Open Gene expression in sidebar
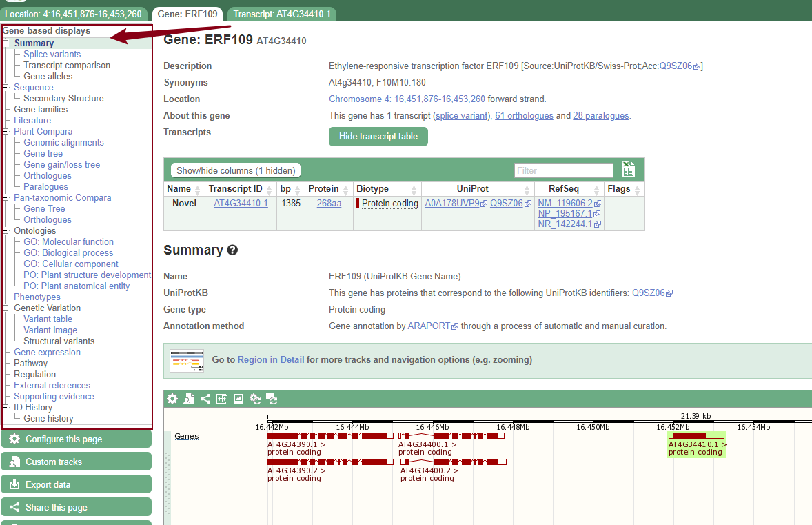The image size is (812, 525). coord(47,353)
